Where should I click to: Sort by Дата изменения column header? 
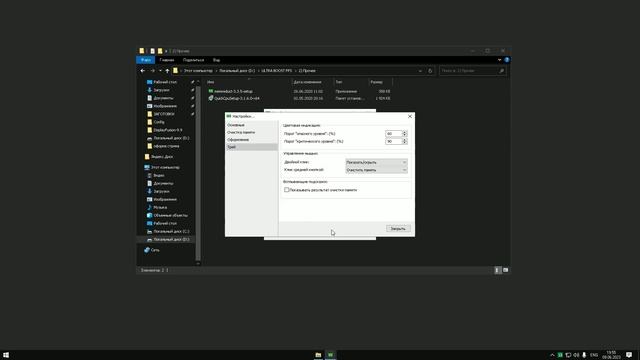307,82
